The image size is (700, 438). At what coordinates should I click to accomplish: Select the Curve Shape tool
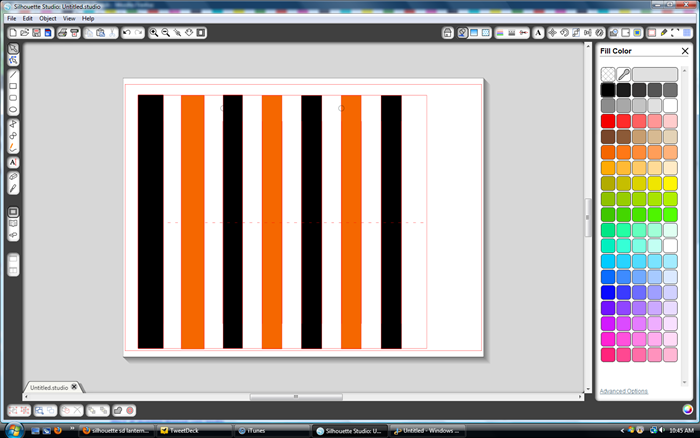point(13,136)
